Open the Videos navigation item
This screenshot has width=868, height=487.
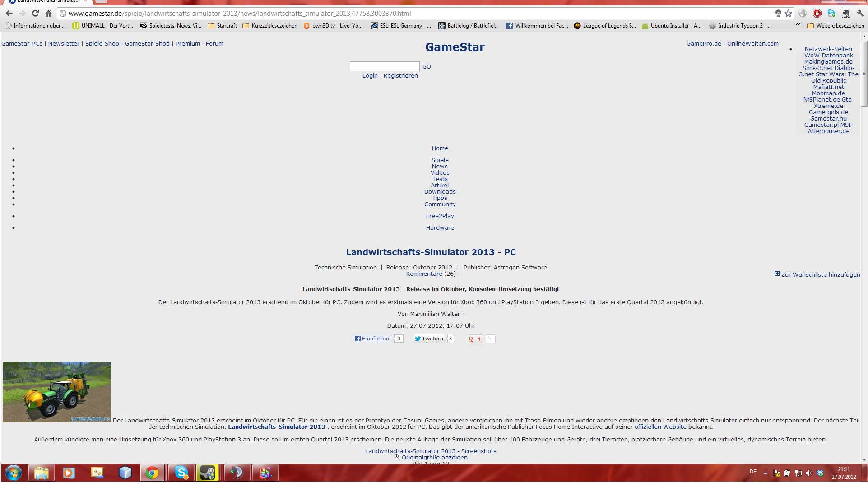pyautogui.click(x=440, y=173)
